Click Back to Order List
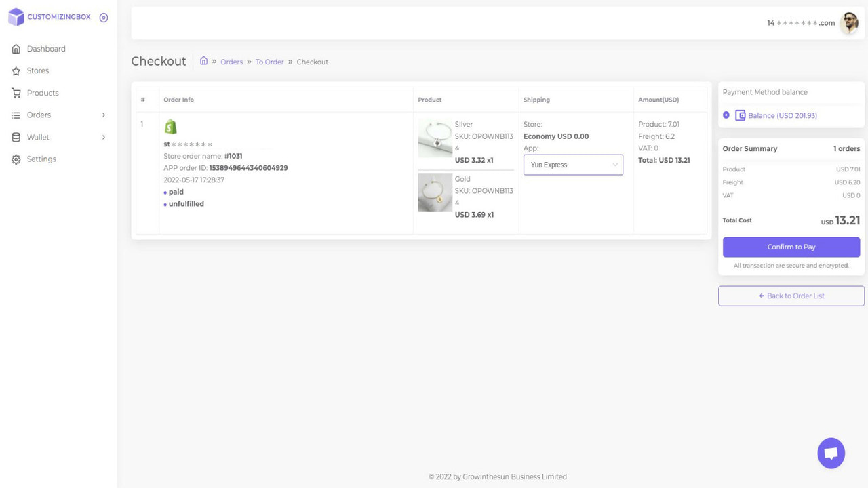This screenshot has width=868, height=488. pyautogui.click(x=791, y=296)
